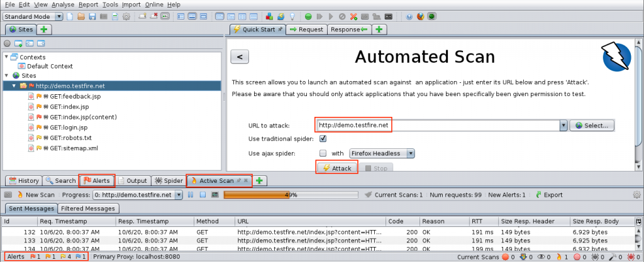Persist session with the floppy disk icon
Image resolution: width=644 pixels, height=262 pixels.
point(92,16)
